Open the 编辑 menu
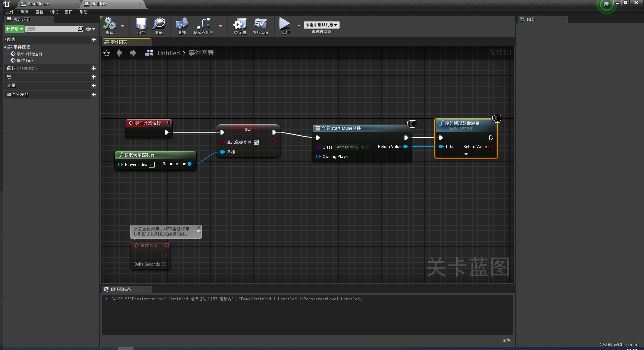The width and height of the screenshot is (644, 350). pyautogui.click(x=25, y=12)
